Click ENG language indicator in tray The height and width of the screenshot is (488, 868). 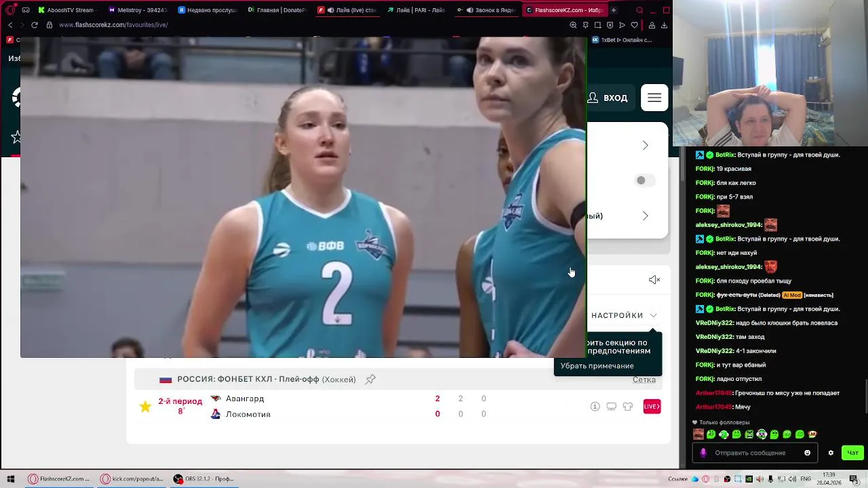tap(806, 479)
